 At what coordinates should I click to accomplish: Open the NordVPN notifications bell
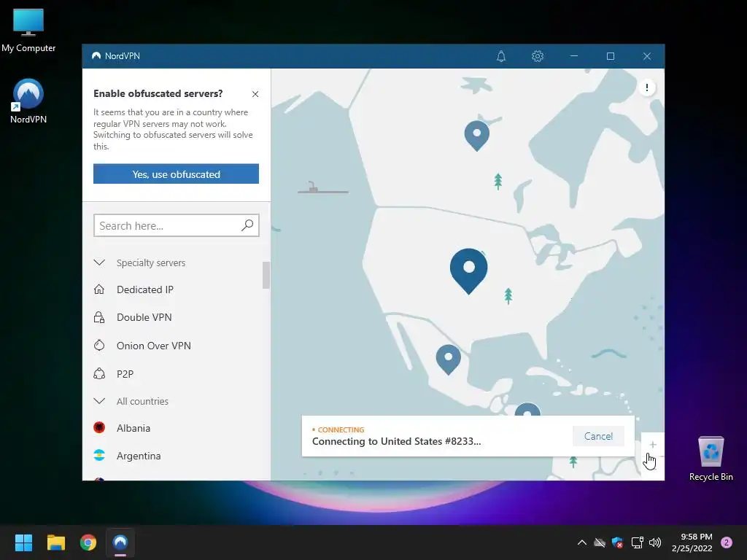tap(500, 56)
